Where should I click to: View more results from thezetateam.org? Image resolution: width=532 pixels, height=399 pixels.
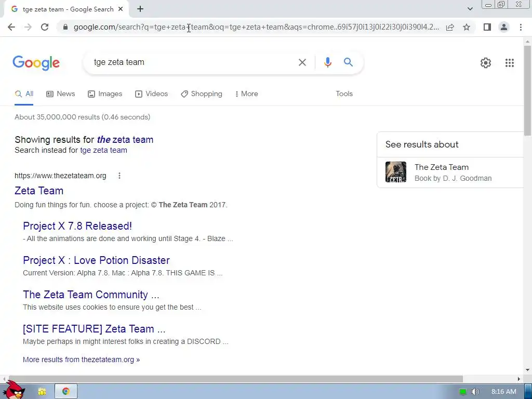click(x=81, y=360)
